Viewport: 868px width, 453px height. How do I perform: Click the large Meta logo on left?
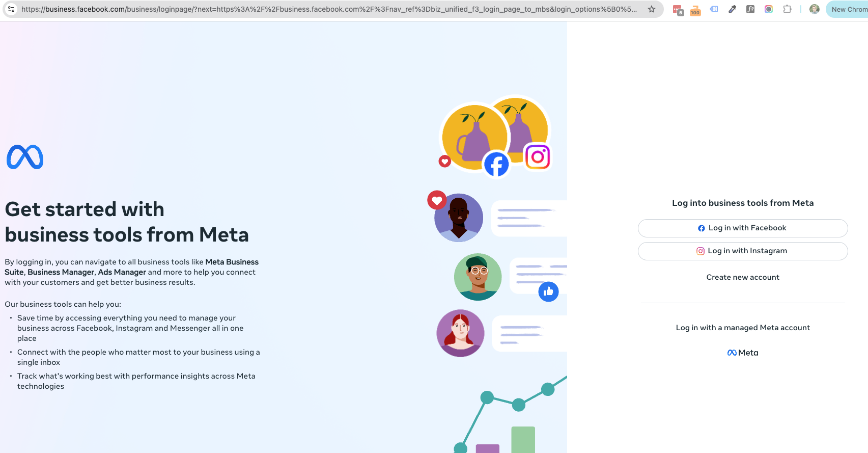coord(25,157)
